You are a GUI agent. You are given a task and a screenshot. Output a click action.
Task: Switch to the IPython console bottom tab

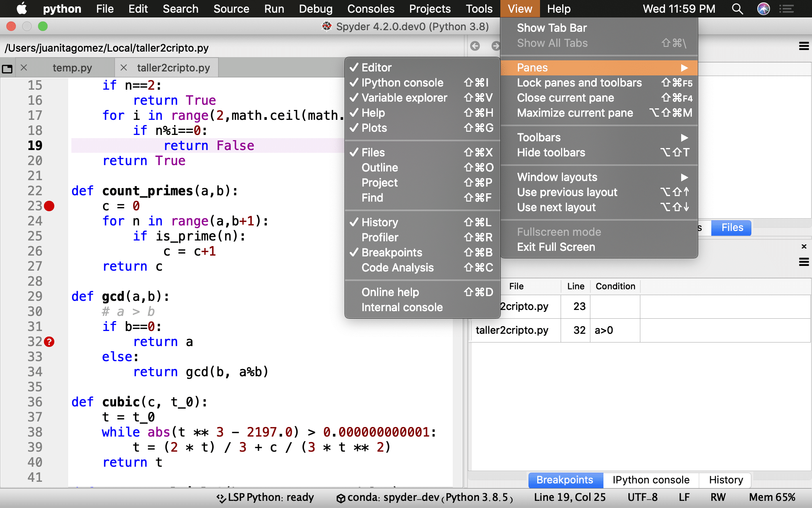(651, 480)
